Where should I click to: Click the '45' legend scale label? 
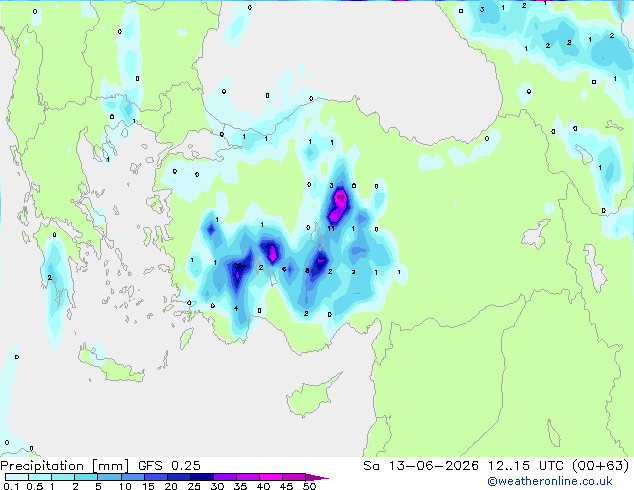coord(286,486)
